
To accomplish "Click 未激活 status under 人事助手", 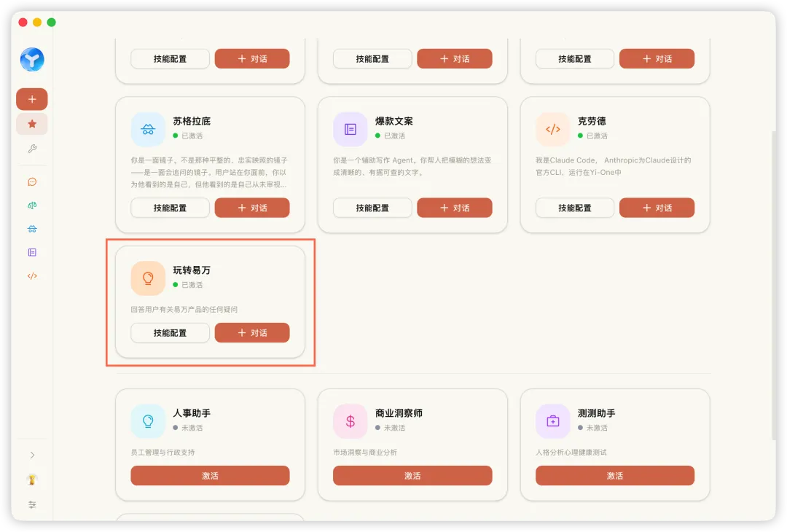I will point(188,428).
